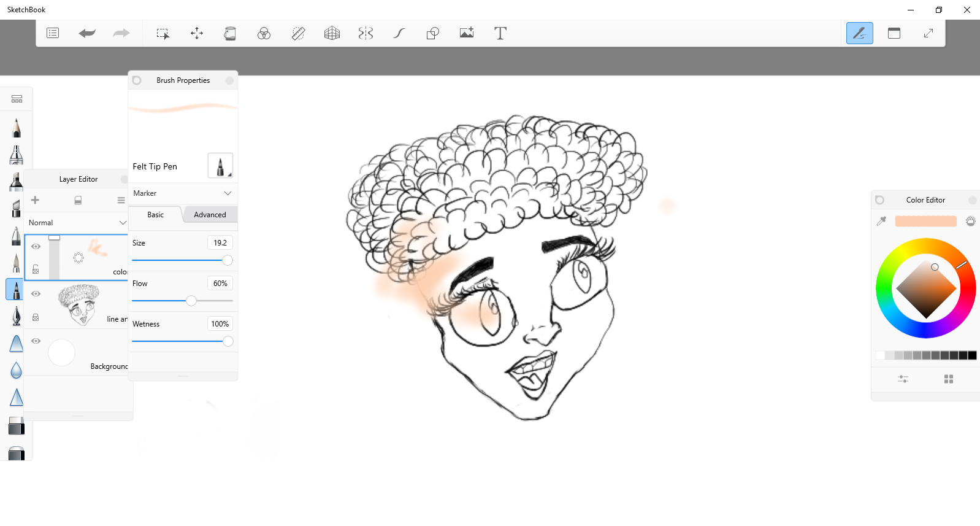Switch to the Advanced tab

210,215
